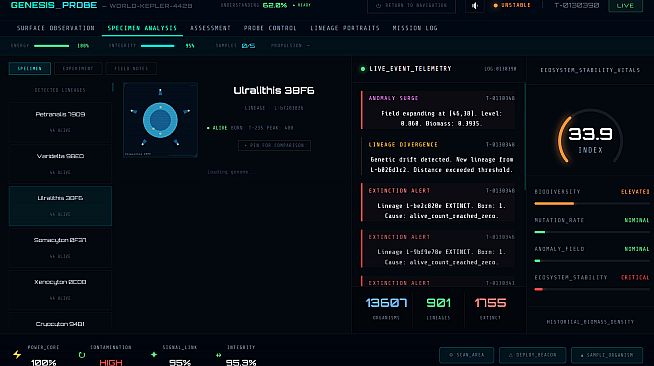This screenshot has height=366, width=654.
Task: Open the Lineage Portraits tab
Action: click(x=345, y=28)
